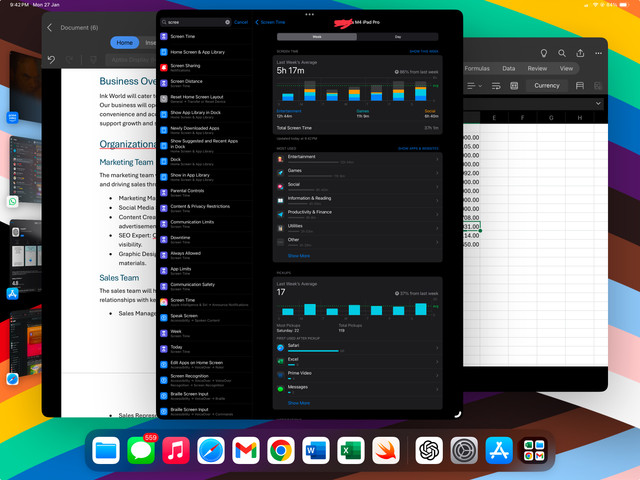Select Home Screen & App Library search result
This screenshot has width=640, height=480.
coord(205,52)
